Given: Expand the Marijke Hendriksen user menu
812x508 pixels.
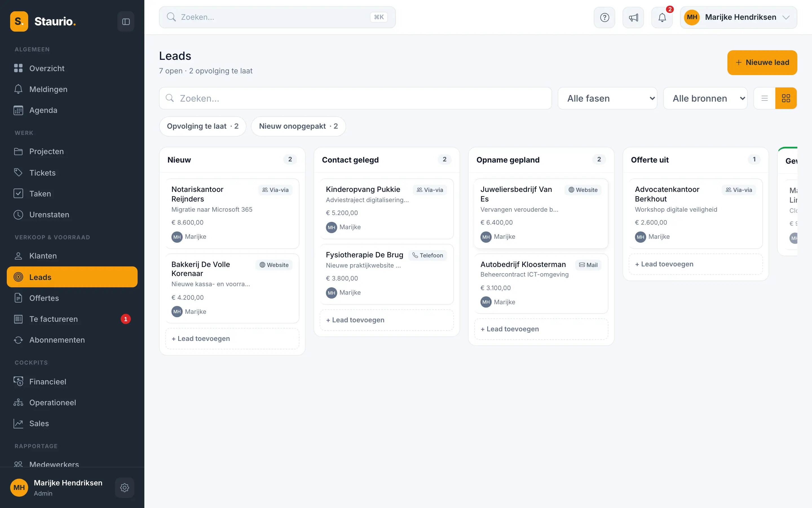Looking at the screenshot, I should point(738,17).
